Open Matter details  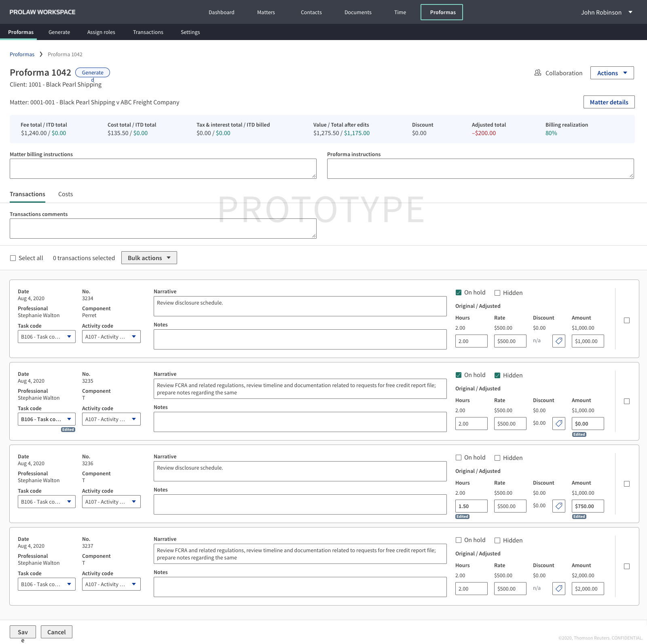coord(609,102)
